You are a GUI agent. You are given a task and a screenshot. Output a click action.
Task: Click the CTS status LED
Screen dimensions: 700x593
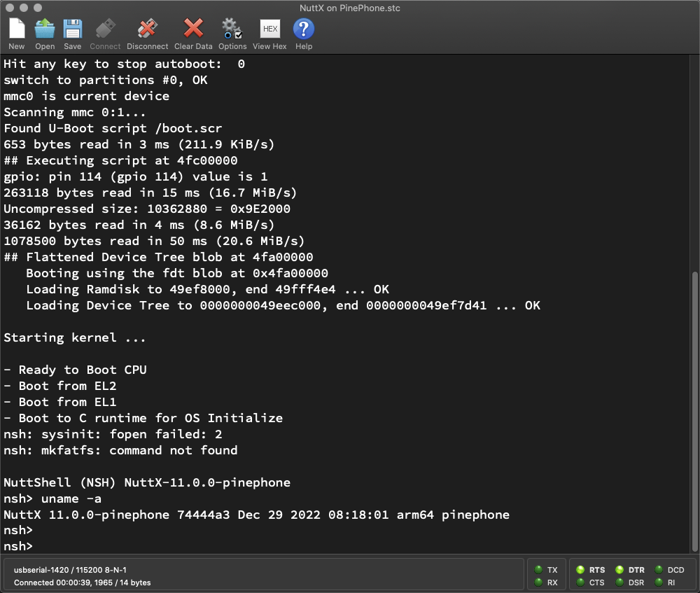point(581,582)
